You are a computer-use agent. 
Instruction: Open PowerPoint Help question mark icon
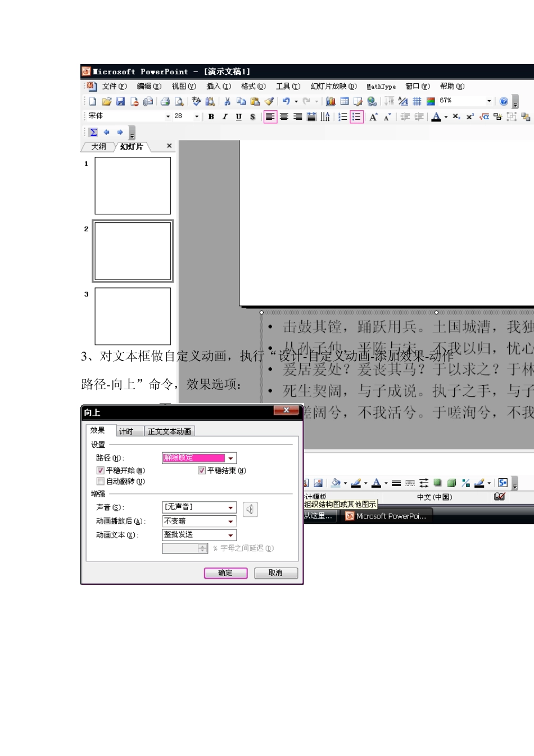pos(504,101)
